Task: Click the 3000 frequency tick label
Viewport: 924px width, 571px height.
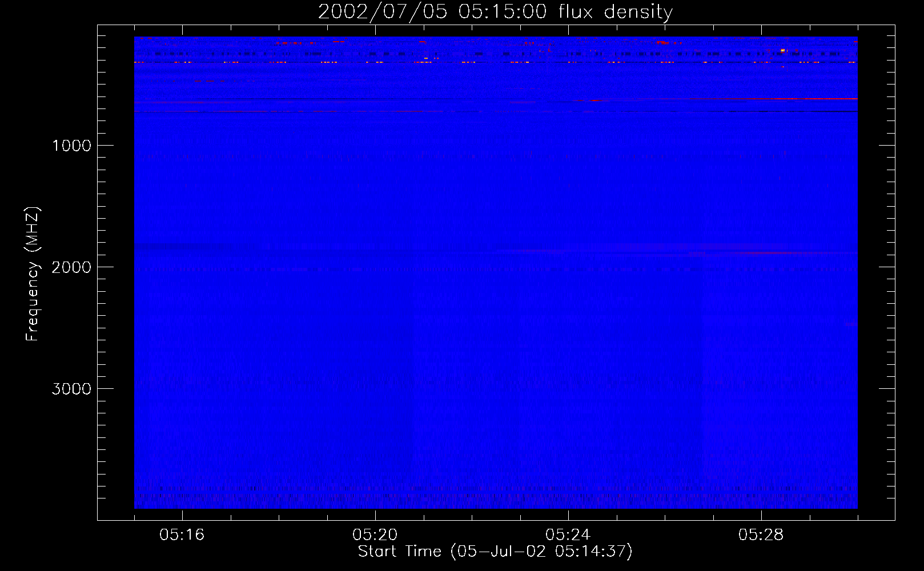Action: tap(71, 389)
